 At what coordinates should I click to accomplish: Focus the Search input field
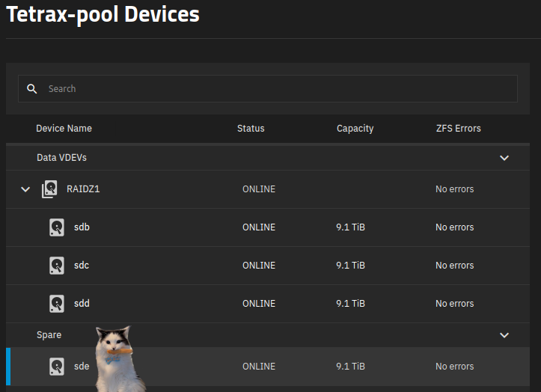pyautogui.click(x=268, y=89)
